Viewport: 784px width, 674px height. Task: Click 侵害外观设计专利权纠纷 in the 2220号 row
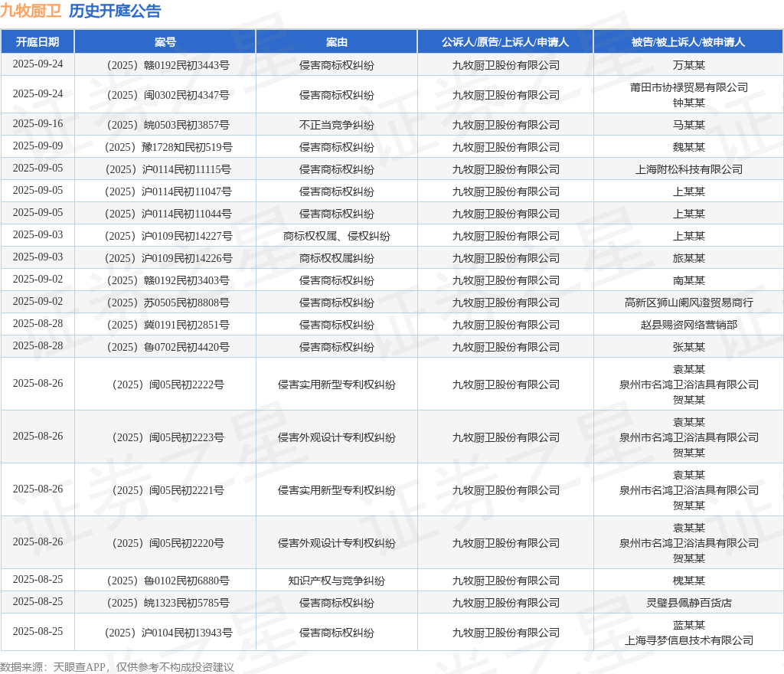point(337,543)
